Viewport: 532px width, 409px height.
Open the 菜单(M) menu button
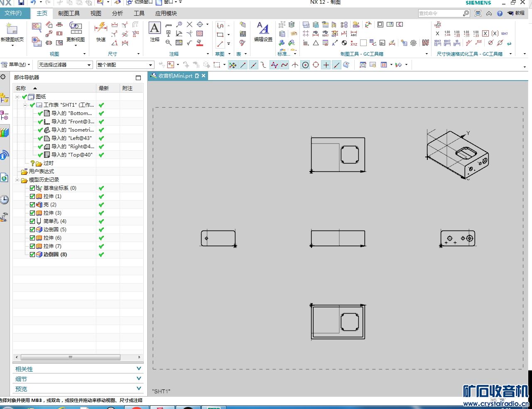coord(17,65)
